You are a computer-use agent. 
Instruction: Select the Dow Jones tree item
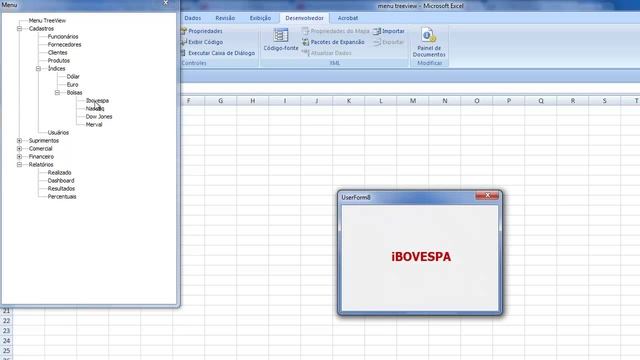(99, 117)
